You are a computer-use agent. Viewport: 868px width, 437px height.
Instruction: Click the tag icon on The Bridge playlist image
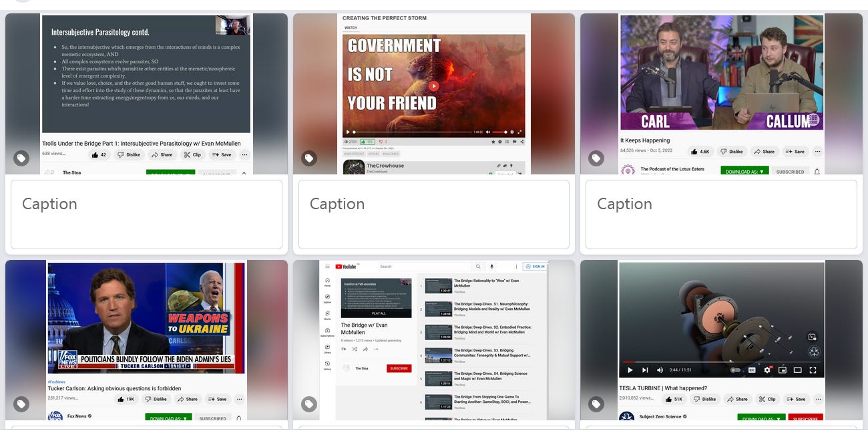point(309,404)
